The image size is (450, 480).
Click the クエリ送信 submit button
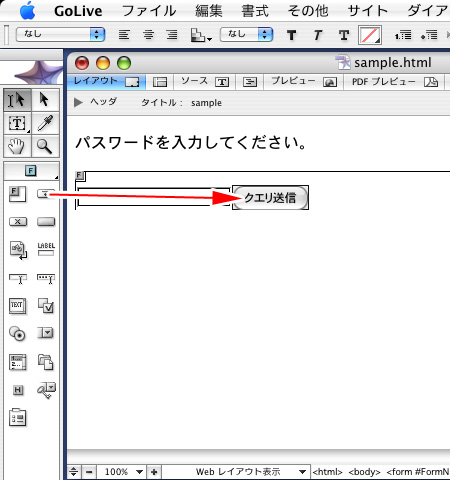coord(270,198)
